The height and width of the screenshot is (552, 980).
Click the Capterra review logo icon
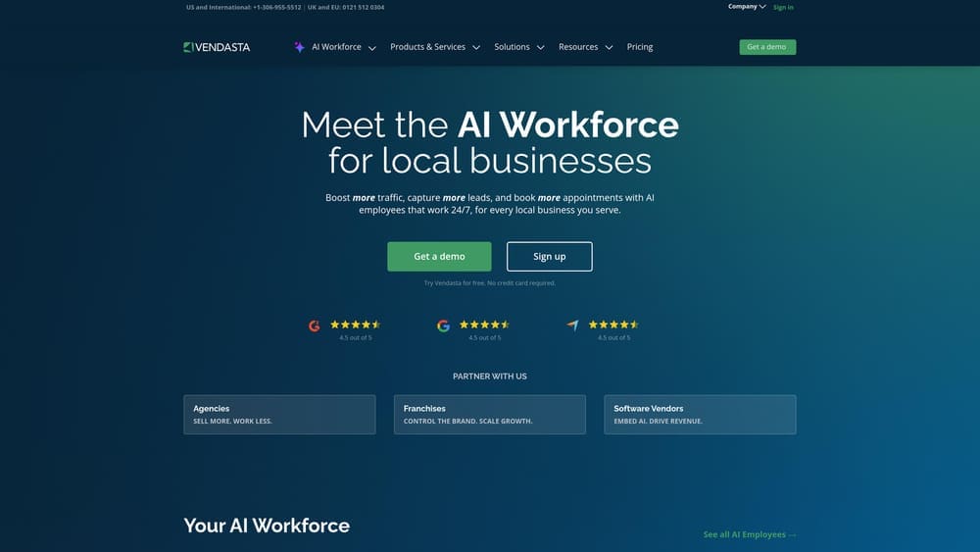572,326
